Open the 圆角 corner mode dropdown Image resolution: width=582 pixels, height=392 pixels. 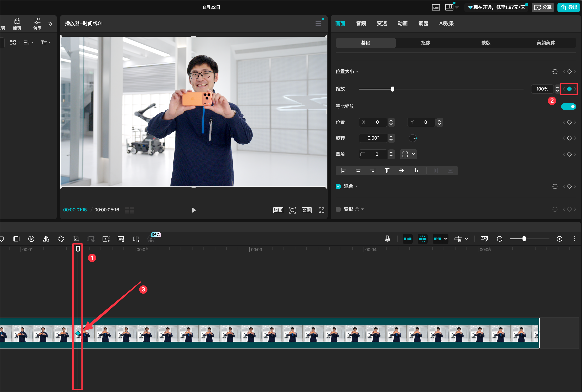pos(408,154)
